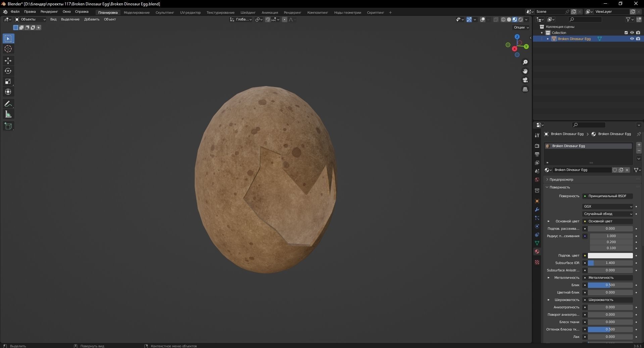The height and width of the screenshot is (348, 644).
Task: Open the Output properties tab
Action: click(x=537, y=154)
